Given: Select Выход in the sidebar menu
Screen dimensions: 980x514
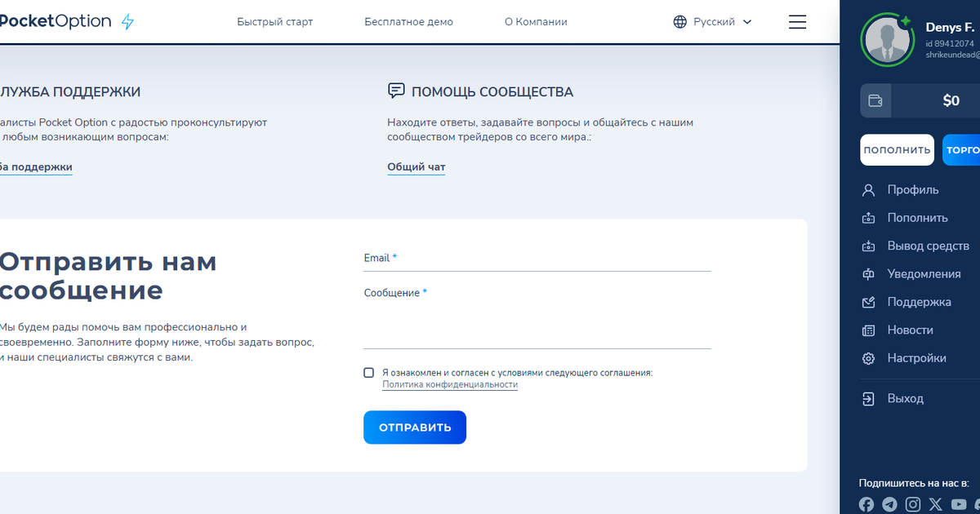Looking at the screenshot, I should pos(906,399).
